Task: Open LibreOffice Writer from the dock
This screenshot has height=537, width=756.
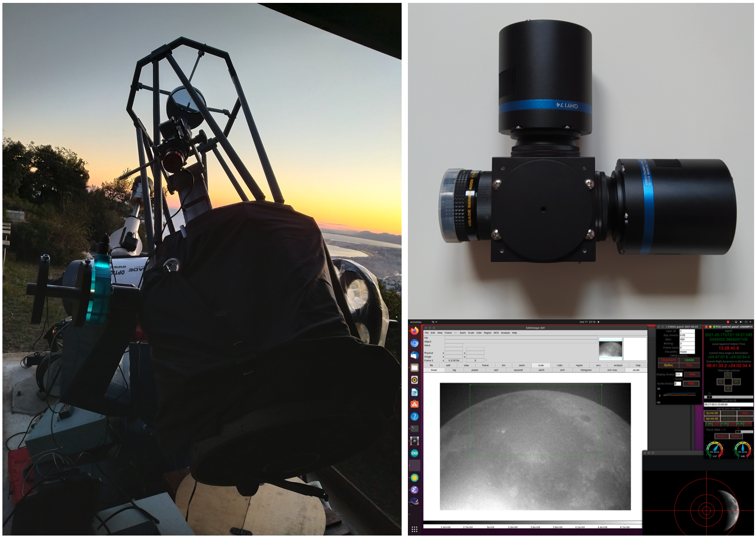Action: (414, 392)
